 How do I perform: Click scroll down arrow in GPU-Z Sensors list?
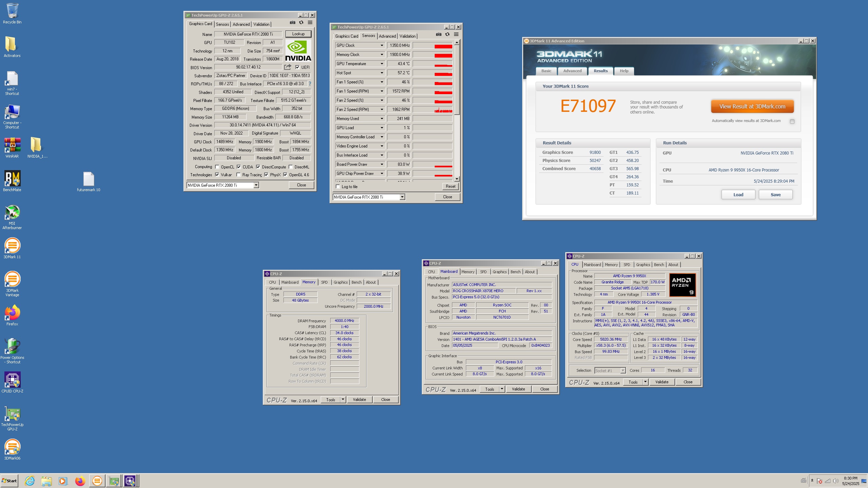point(457,179)
